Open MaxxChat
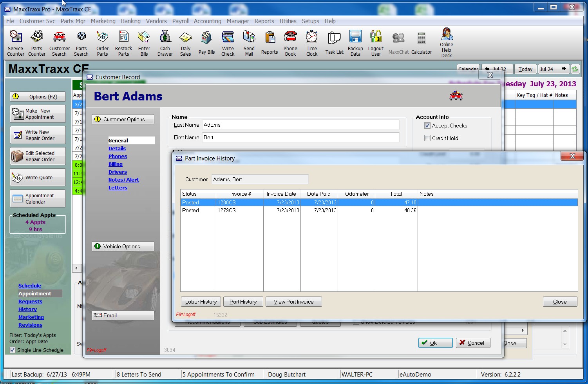The width and height of the screenshot is (588, 384). 398,43
